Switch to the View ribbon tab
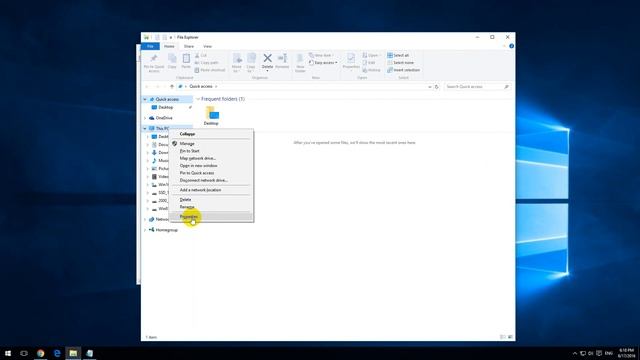The width and height of the screenshot is (640, 360). point(207,47)
